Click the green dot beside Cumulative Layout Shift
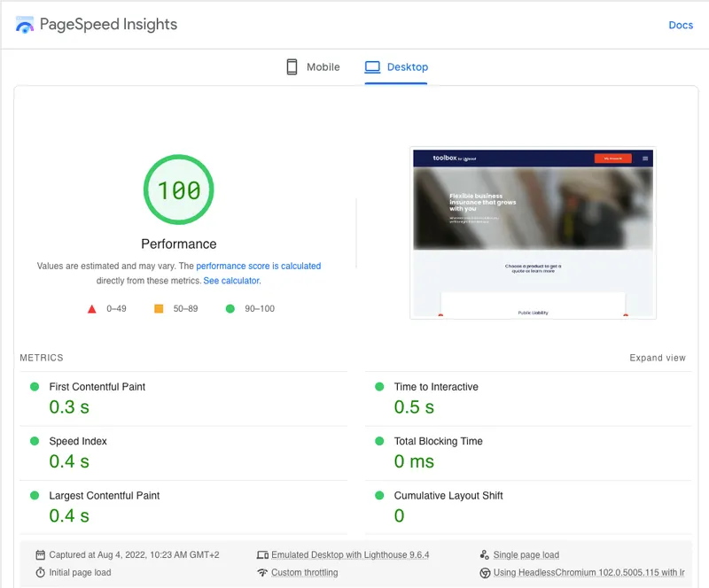This screenshot has height=588, width=709. [x=379, y=496]
